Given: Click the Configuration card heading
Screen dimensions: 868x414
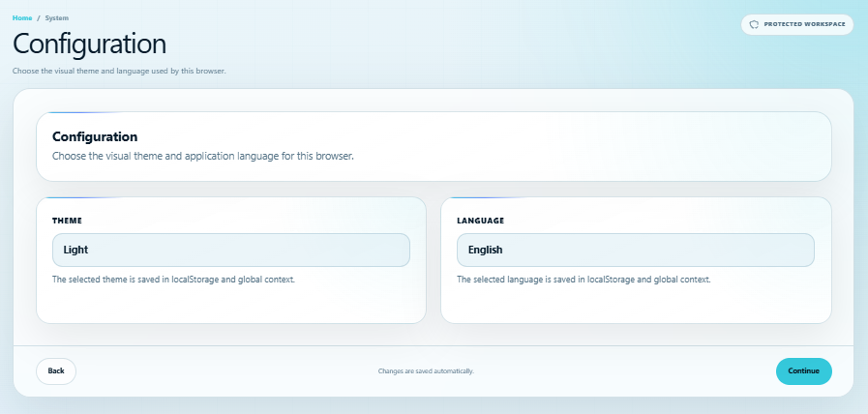Looking at the screenshot, I should (x=95, y=136).
